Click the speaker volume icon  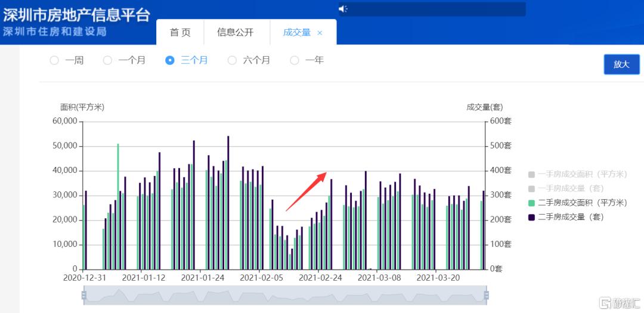click(343, 9)
